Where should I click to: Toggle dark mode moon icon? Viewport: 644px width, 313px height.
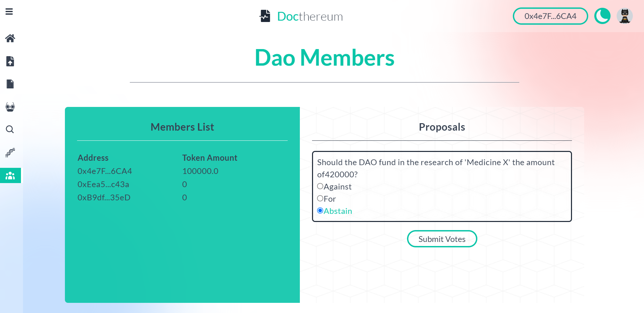click(x=602, y=16)
